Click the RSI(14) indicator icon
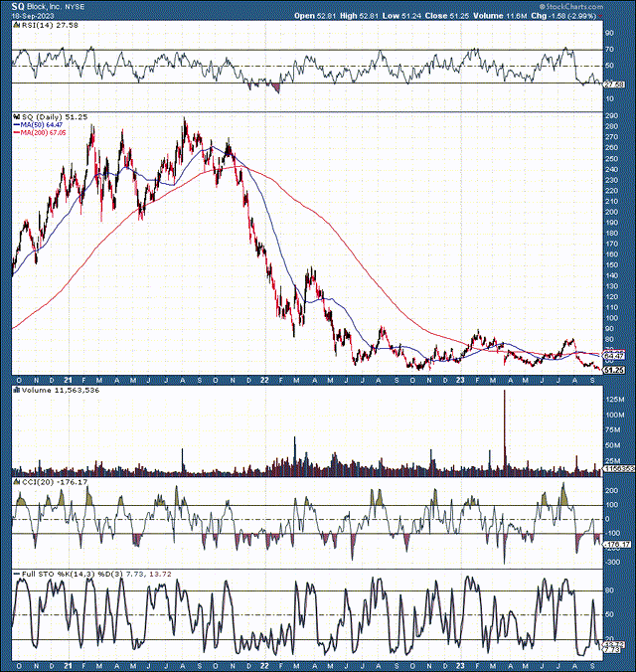Viewport: 636px width, 672px height. click(x=17, y=25)
